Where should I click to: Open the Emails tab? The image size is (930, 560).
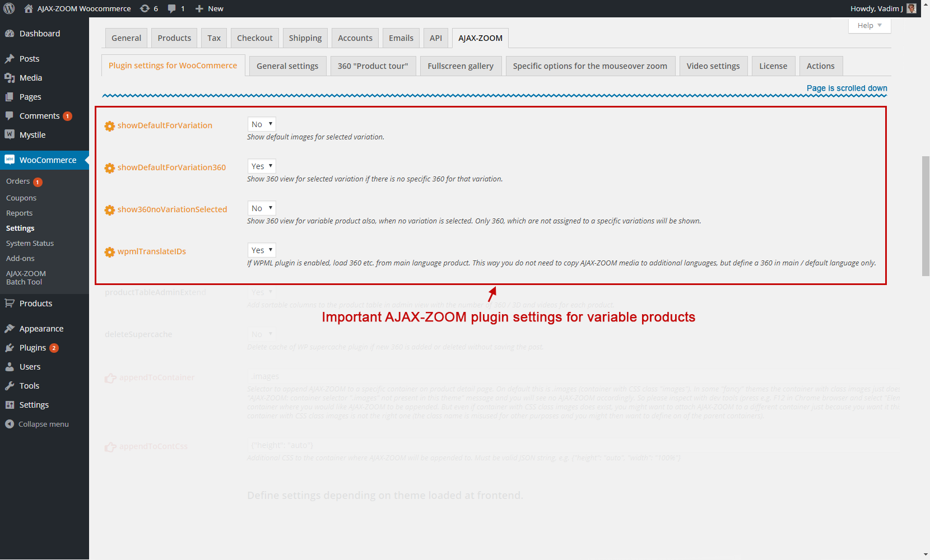[x=401, y=38]
